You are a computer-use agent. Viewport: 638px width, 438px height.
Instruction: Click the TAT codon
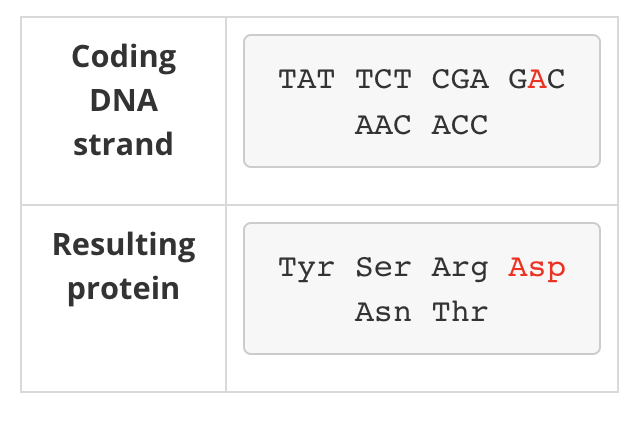coord(307,79)
